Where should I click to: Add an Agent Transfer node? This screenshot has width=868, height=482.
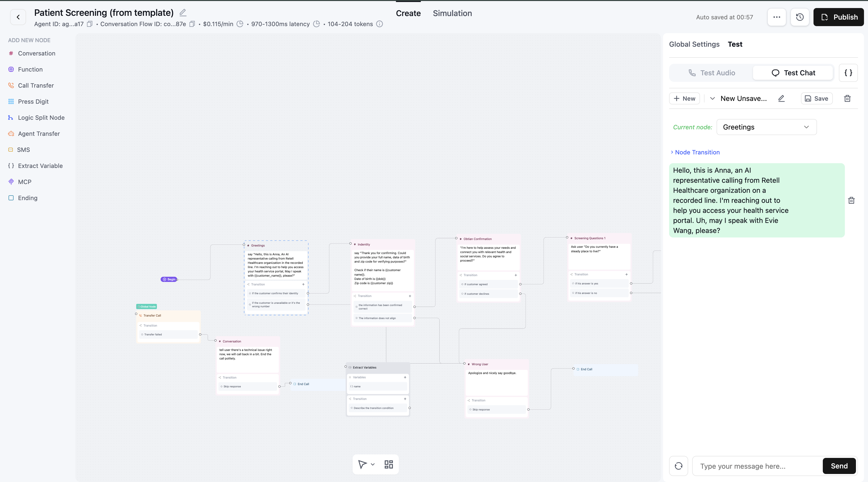click(x=34, y=134)
